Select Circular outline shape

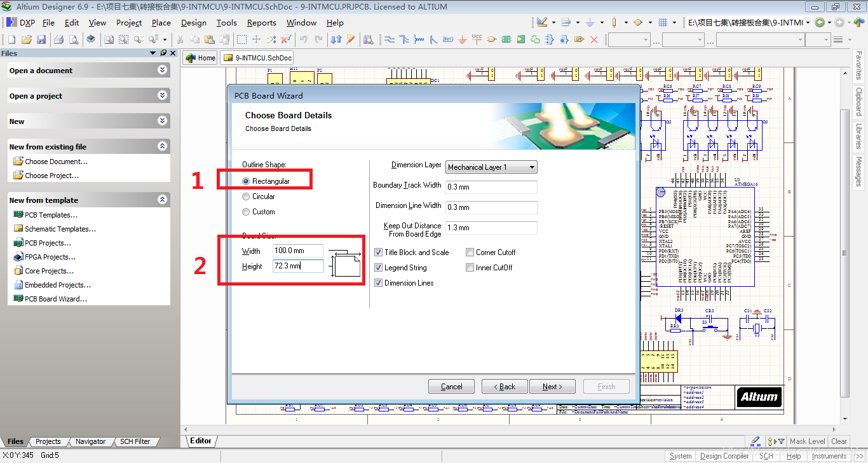click(x=246, y=197)
